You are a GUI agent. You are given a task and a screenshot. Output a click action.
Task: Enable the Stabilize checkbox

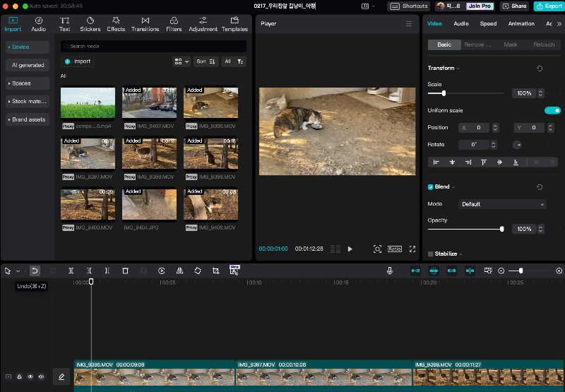[x=431, y=254]
